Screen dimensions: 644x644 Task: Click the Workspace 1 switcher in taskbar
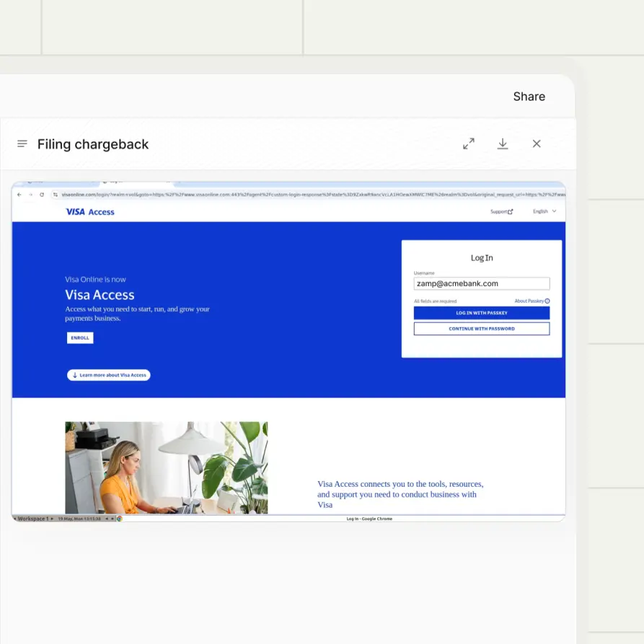(x=33, y=519)
